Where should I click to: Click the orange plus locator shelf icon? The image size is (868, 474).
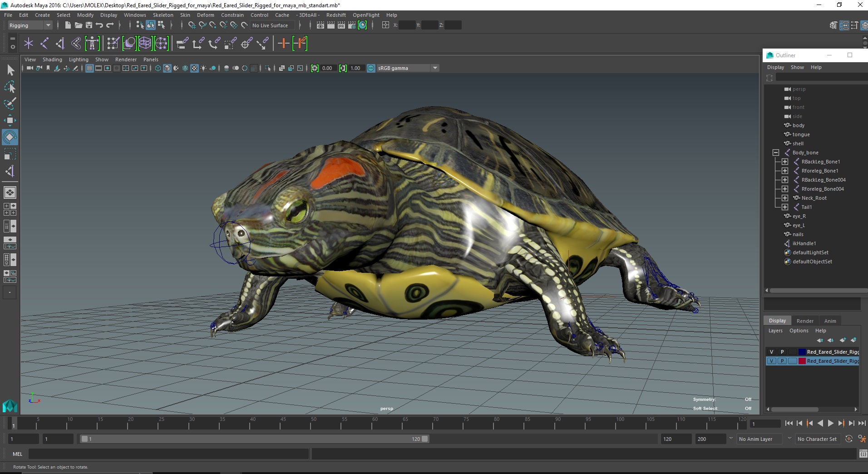(x=283, y=44)
